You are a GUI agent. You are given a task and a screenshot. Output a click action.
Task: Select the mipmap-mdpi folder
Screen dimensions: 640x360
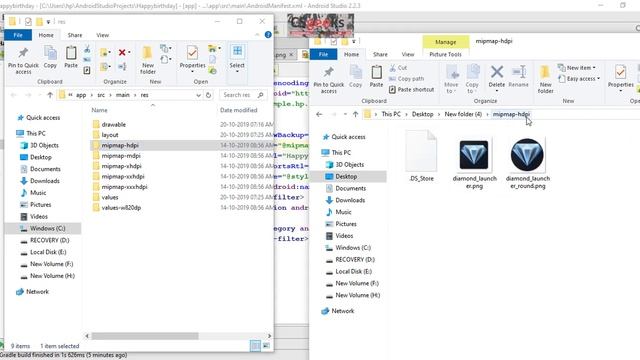tap(182, 156)
